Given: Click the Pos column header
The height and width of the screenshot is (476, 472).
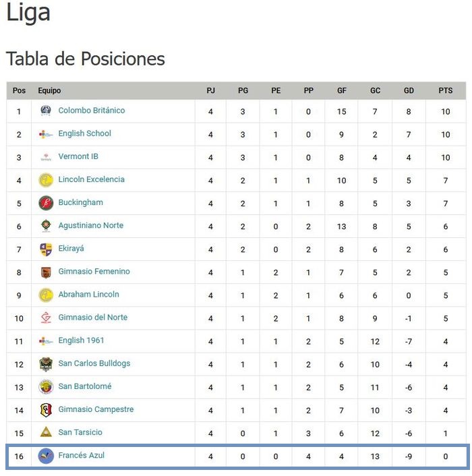Looking at the screenshot, I should tap(19, 91).
